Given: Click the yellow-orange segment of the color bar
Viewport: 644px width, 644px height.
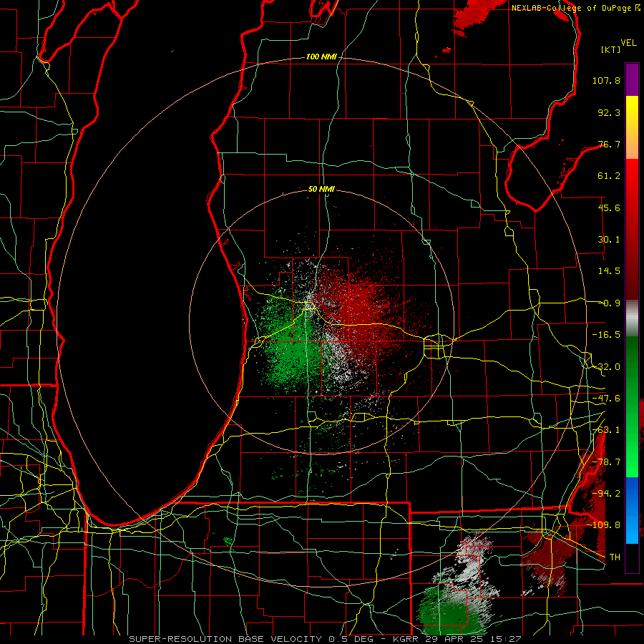Looking at the screenshot, I should (632, 127).
